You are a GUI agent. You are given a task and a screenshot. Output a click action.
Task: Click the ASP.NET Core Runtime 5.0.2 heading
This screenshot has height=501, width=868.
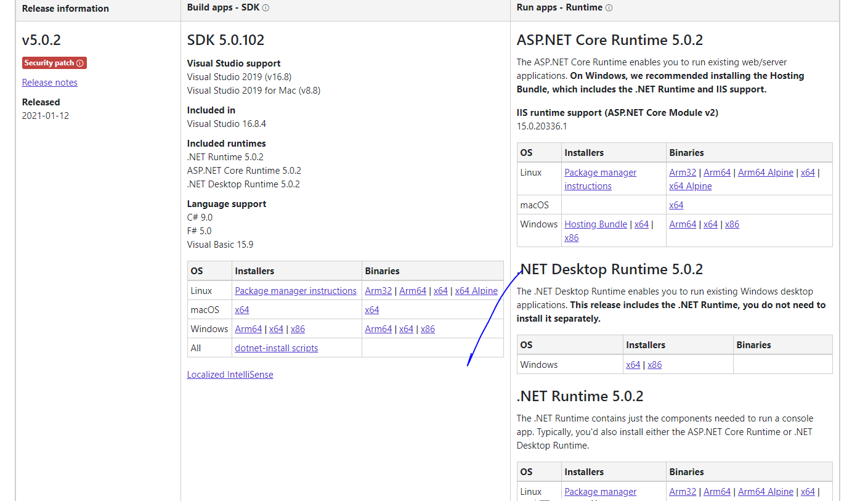(610, 41)
